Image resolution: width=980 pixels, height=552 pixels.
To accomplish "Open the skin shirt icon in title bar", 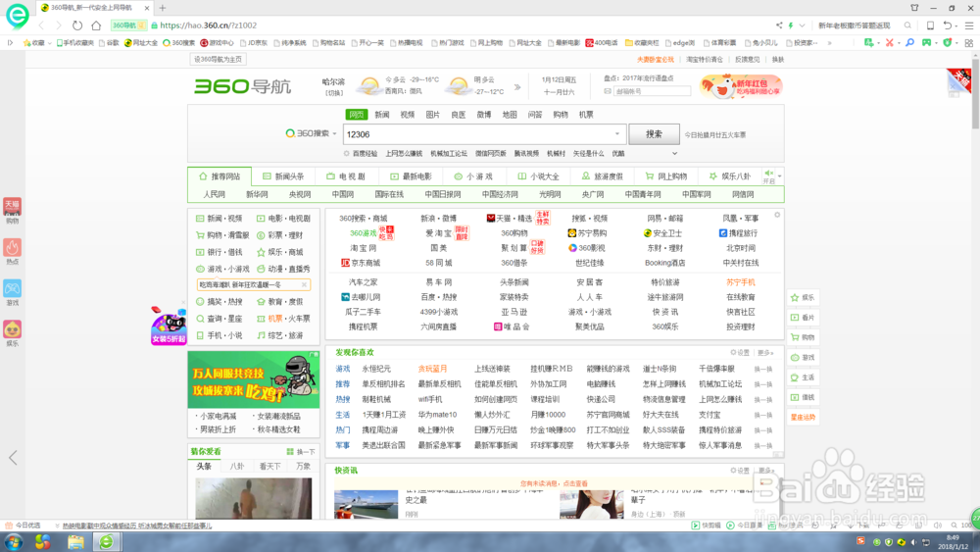I will 914,8.
